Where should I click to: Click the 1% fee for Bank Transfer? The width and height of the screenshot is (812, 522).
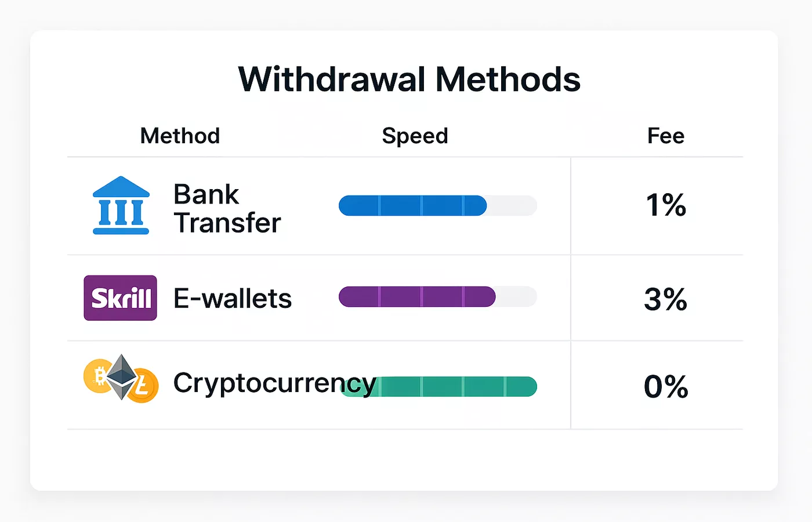click(x=665, y=205)
